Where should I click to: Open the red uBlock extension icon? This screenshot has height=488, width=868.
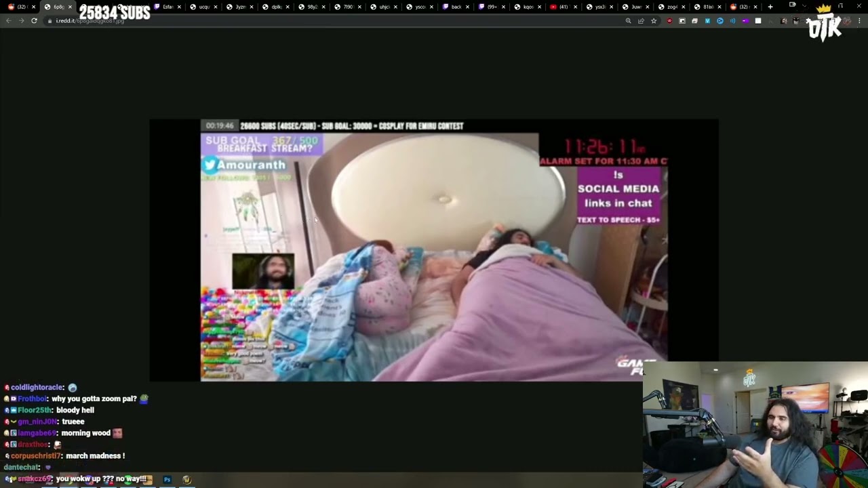[x=669, y=21]
